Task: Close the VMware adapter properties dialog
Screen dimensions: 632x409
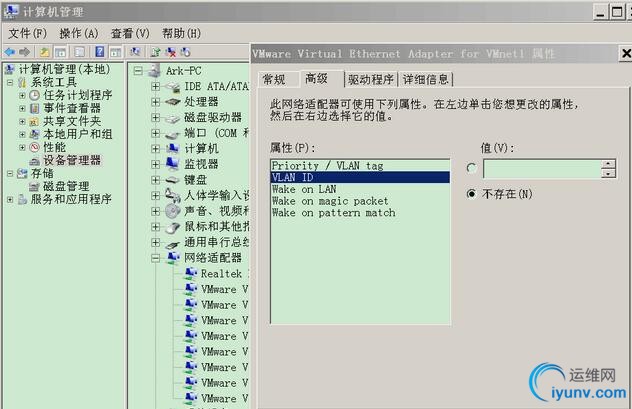Action: point(626,54)
